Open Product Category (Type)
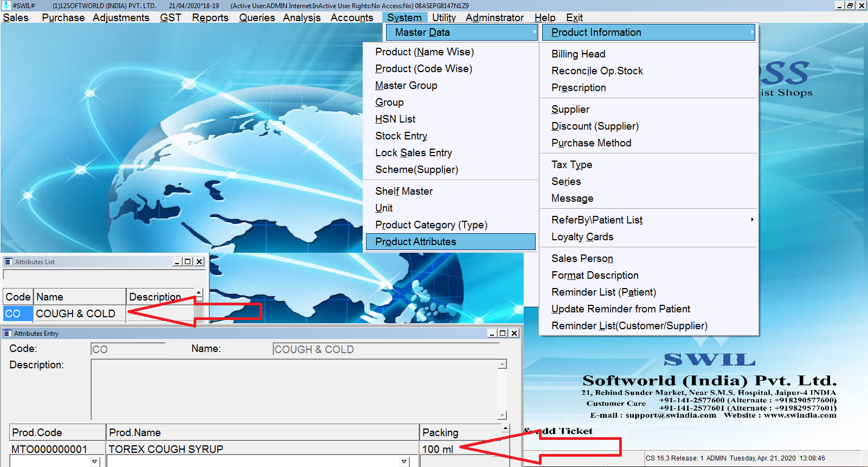This screenshot has width=868, height=467. 431,225
